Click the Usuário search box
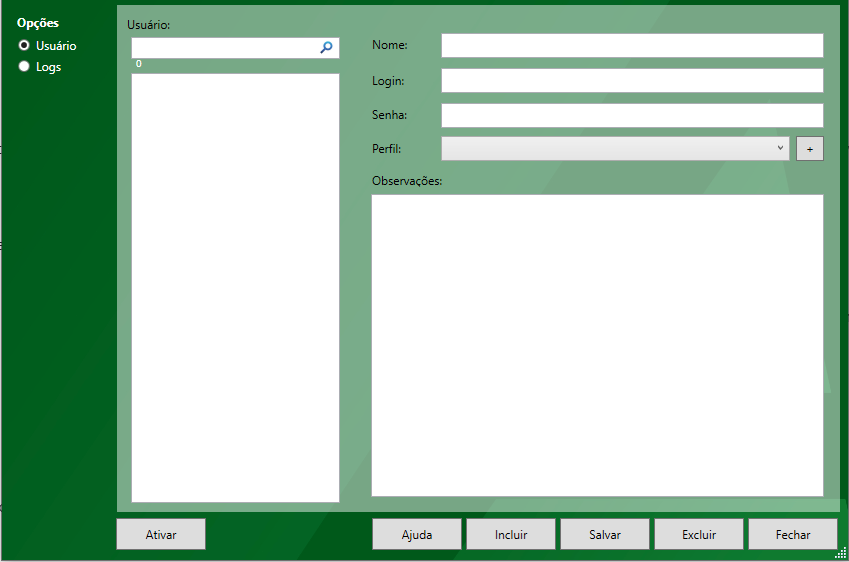 (x=225, y=47)
